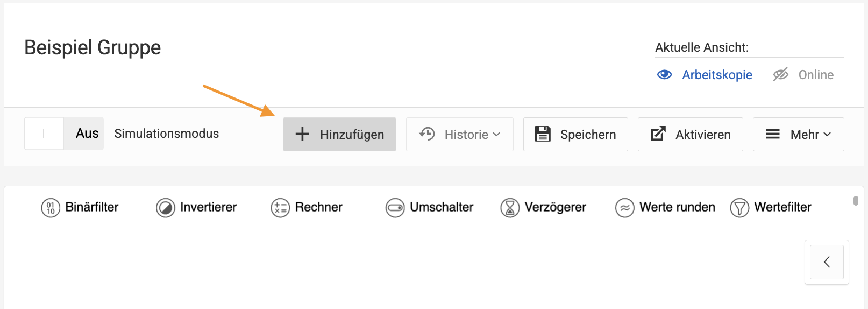The height and width of the screenshot is (309, 868).
Task: Expand the Mehr menu
Action: point(798,134)
